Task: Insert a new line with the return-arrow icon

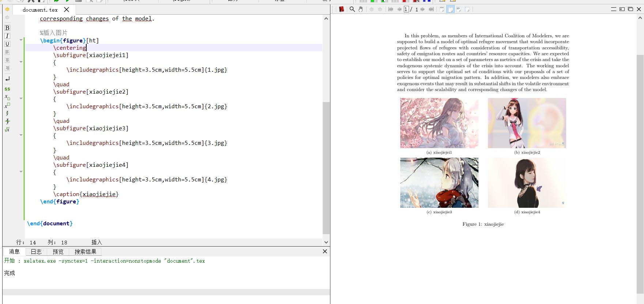Action: pos(7,79)
